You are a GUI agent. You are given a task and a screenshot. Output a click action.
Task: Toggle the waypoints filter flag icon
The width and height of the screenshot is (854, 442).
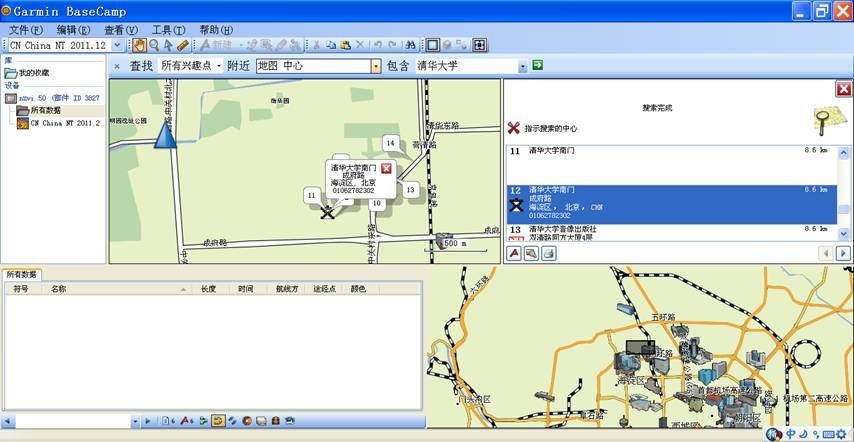186,421
